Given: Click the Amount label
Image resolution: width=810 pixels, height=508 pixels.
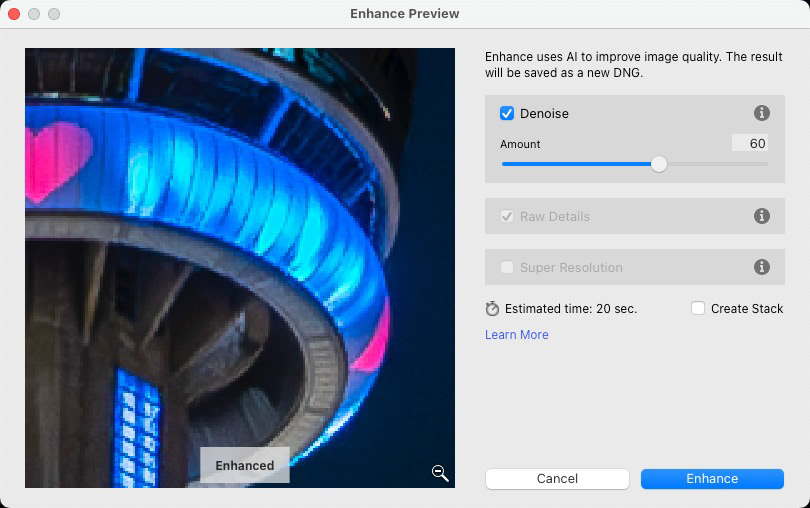Looking at the screenshot, I should pos(520,144).
